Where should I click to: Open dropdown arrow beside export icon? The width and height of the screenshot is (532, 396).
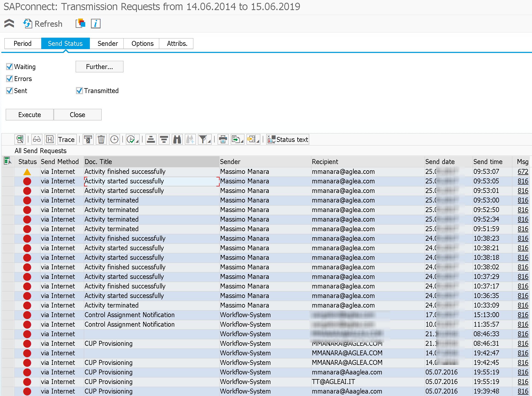click(x=242, y=141)
